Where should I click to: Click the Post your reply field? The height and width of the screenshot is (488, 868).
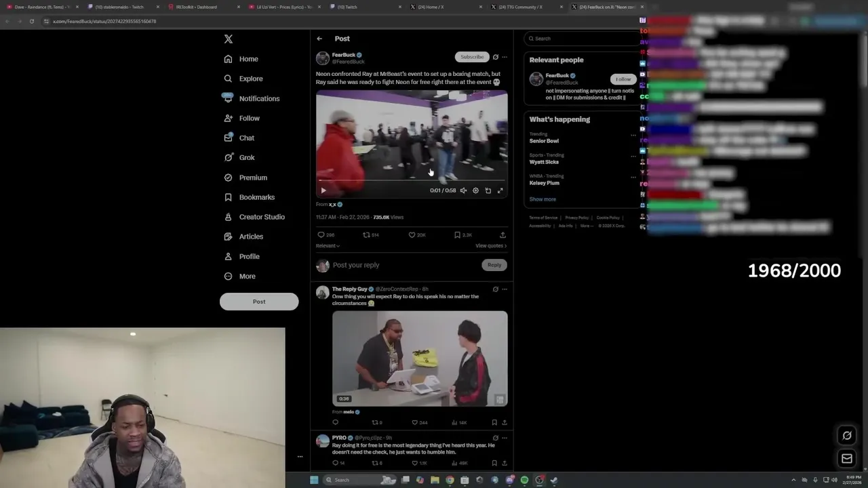click(403, 265)
